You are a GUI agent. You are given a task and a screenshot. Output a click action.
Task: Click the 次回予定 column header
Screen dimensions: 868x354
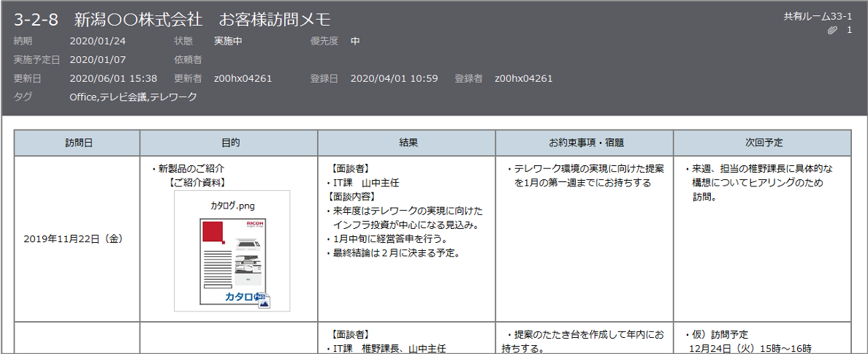(x=762, y=143)
